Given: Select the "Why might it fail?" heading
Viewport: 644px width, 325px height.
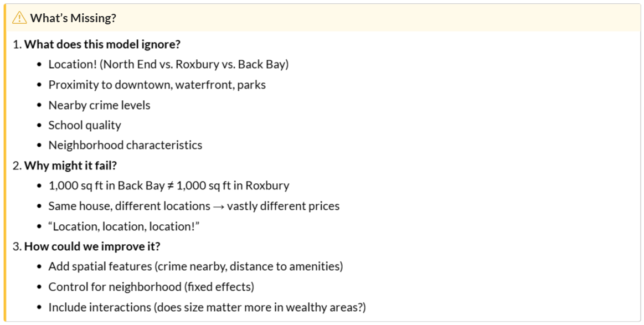Looking at the screenshot, I should click(70, 166).
